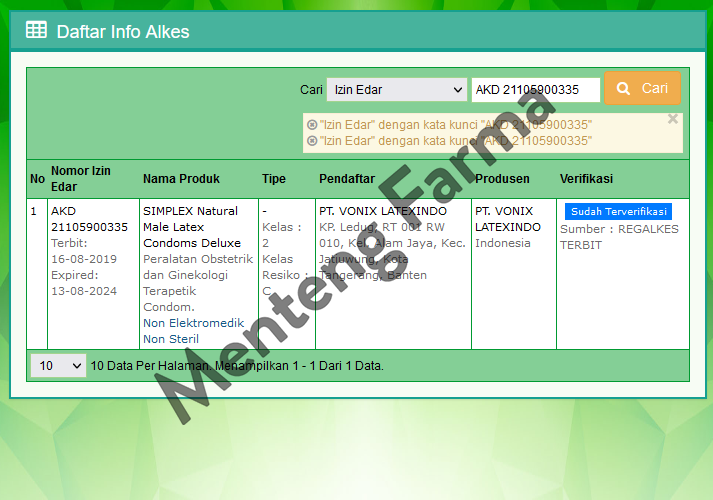Click the circle-x icon on the second alert line
713x500 pixels.
[312, 141]
